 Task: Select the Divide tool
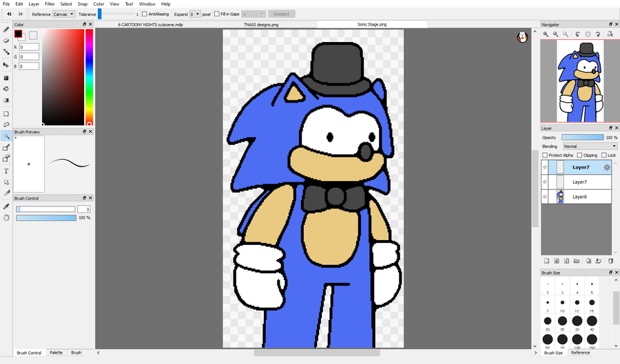pyautogui.click(x=6, y=193)
